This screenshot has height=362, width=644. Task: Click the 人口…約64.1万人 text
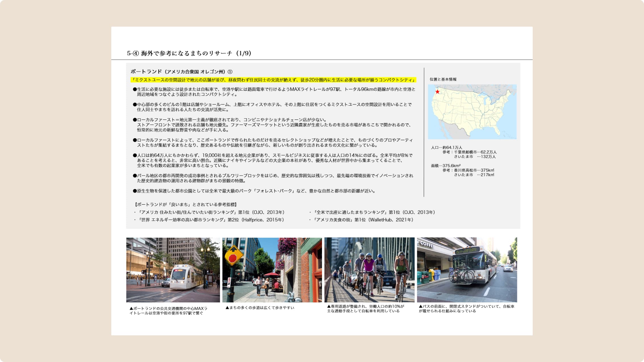[x=446, y=148]
